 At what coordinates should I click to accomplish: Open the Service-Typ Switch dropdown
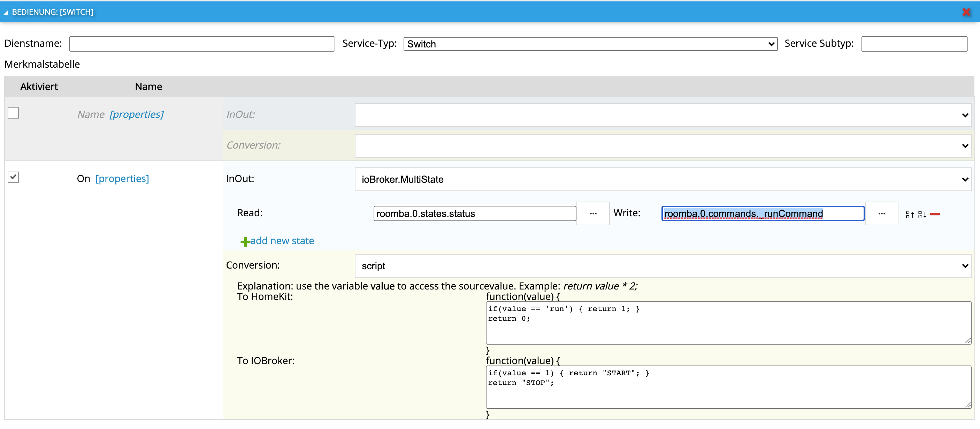[x=590, y=44]
